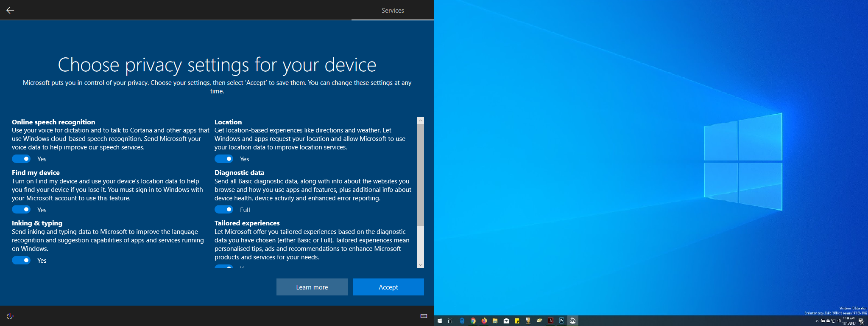The height and width of the screenshot is (326, 868).
Task: Toggle the Location switch
Action: 224,159
